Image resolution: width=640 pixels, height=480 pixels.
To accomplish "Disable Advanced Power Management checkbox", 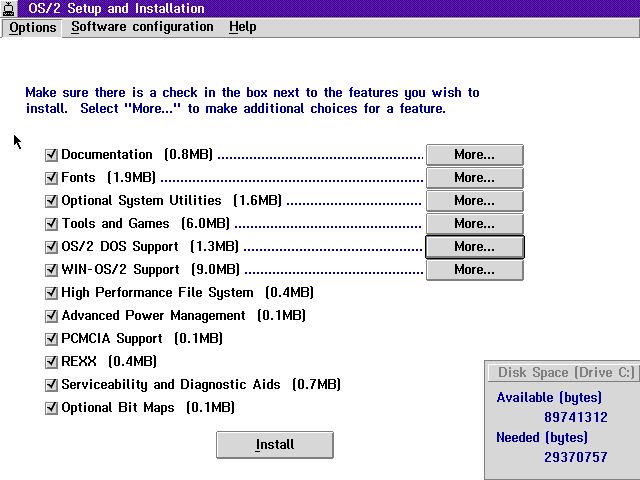I will point(51,316).
